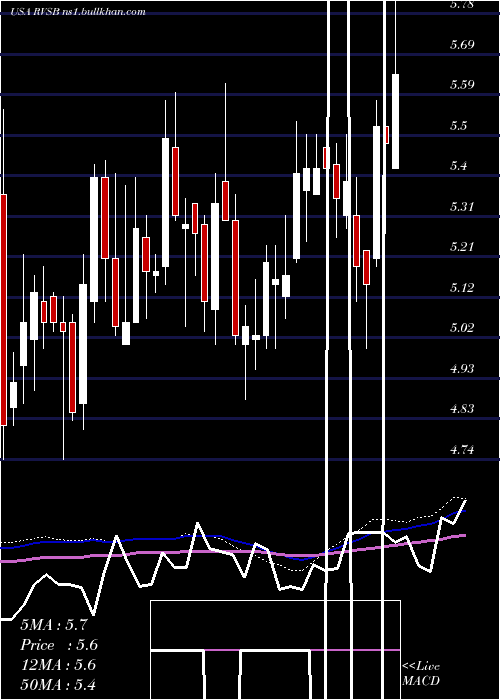The height and width of the screenshot is (700, 500).
Task: Click the 5.69 price axis label
Action: 462,44
